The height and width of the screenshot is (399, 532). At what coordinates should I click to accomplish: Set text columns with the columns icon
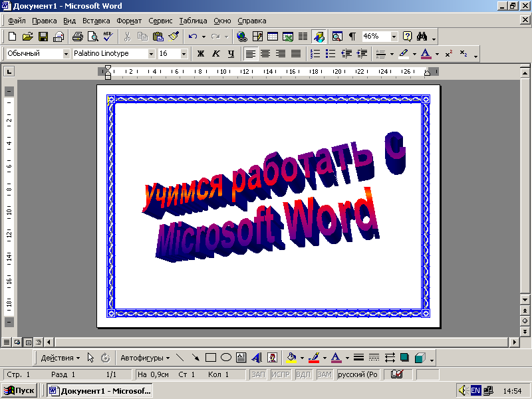coord(303,37)
